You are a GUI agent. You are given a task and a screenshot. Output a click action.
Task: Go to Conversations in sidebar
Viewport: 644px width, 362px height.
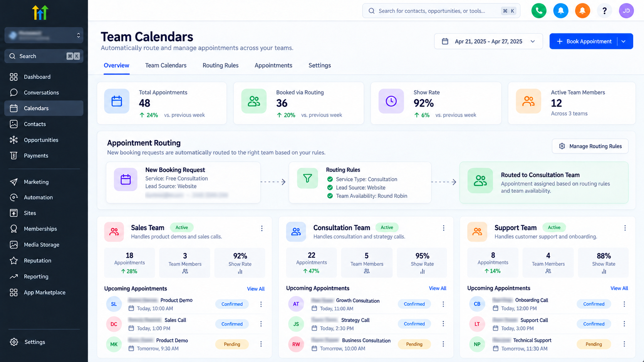(x=44, y=92)
